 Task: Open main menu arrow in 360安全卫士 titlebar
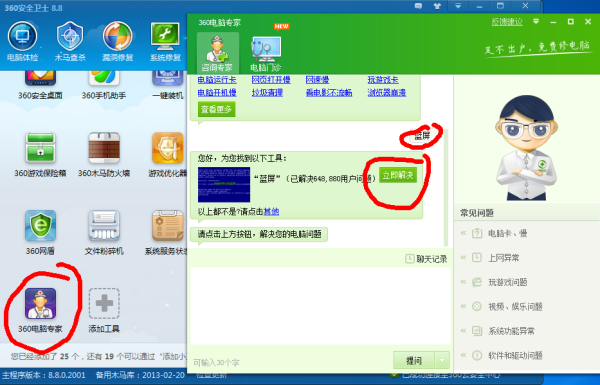click(x=458, y=6)
